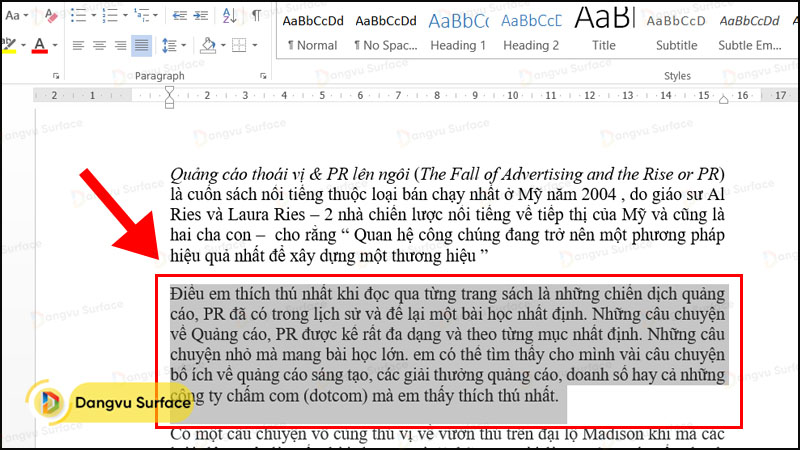Apply a bulleted list
The width and height of the screenshot is (800, 450).
(x=78, y=15)
